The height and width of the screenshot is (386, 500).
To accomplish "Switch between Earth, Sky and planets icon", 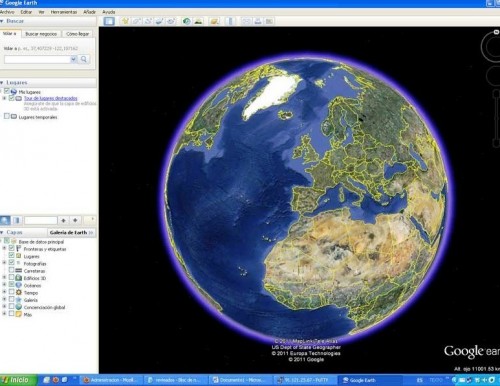I will coord(214,21).
